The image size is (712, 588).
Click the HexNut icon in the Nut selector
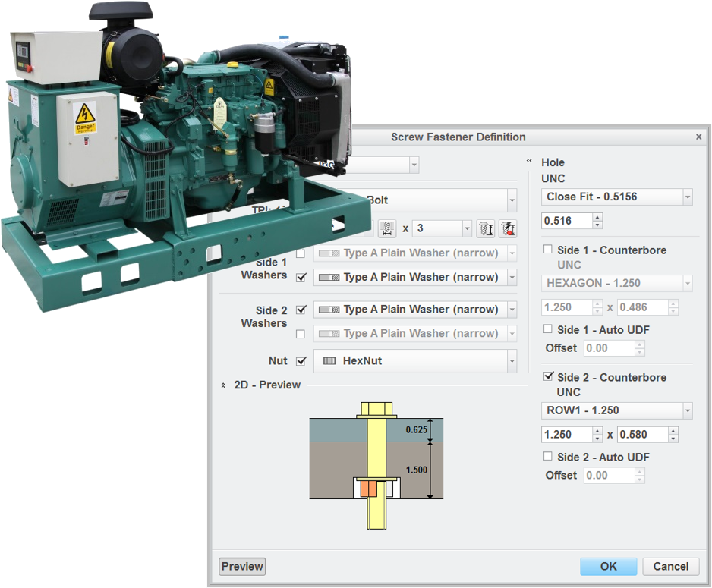coord(329,361)
